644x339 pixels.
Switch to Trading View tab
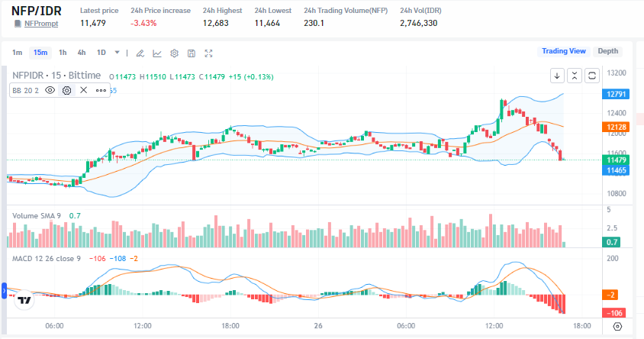point(563,51)
